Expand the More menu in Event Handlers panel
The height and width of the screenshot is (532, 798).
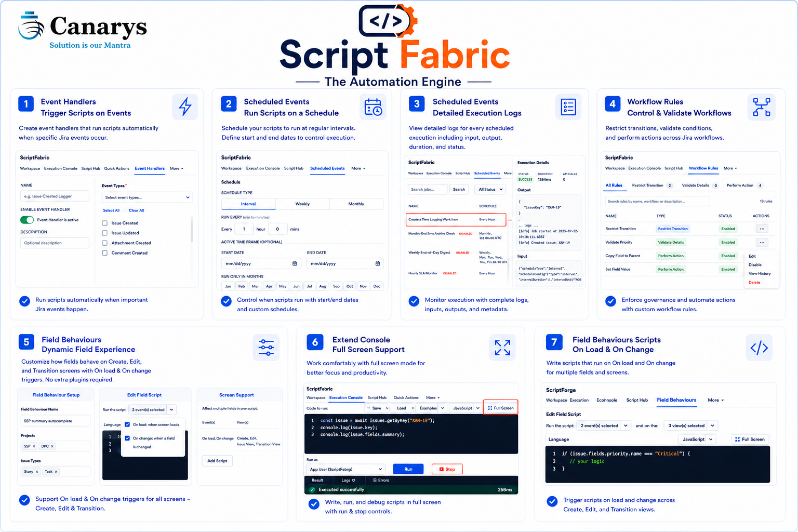pos(177,168)
